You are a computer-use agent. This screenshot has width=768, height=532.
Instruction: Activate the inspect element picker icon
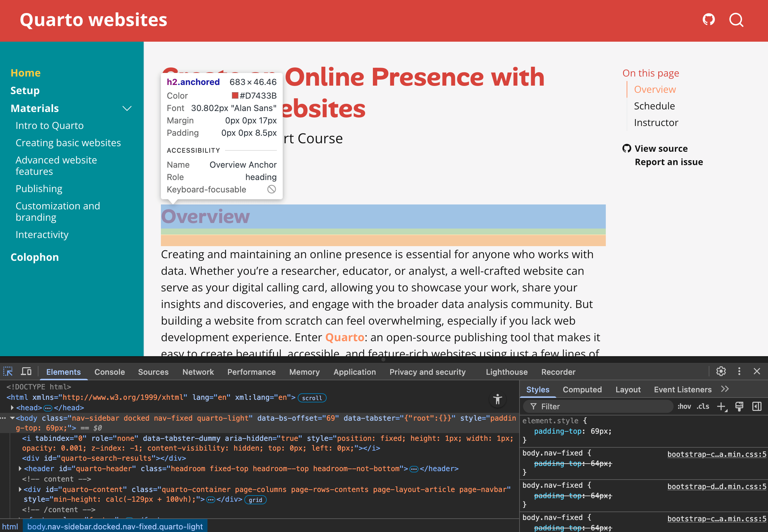[8, 371]
